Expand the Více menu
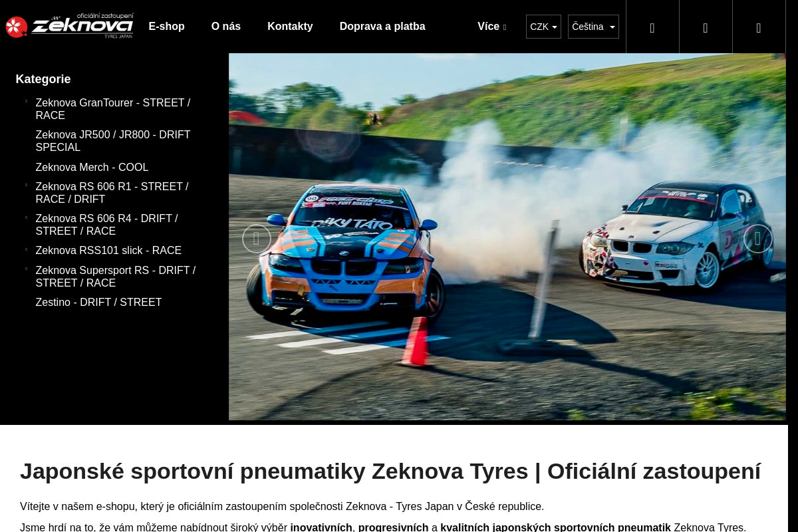 pyautogui.click(x=491, y=27)
